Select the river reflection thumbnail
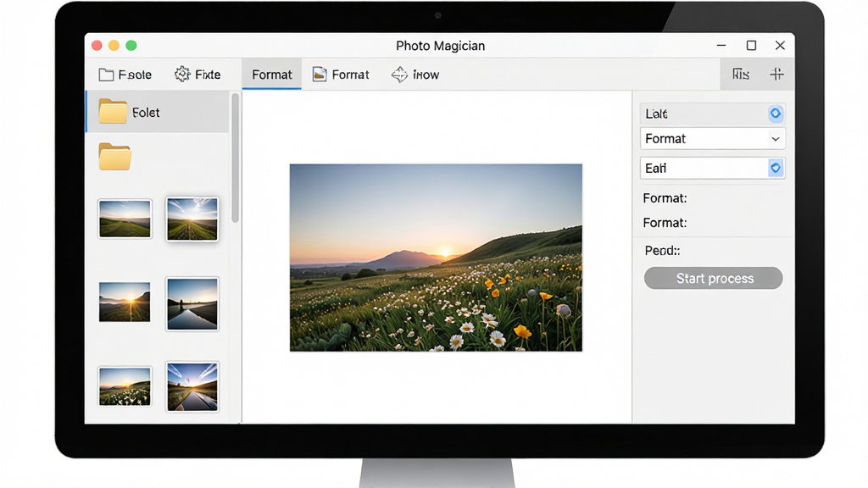 (192, 304)
